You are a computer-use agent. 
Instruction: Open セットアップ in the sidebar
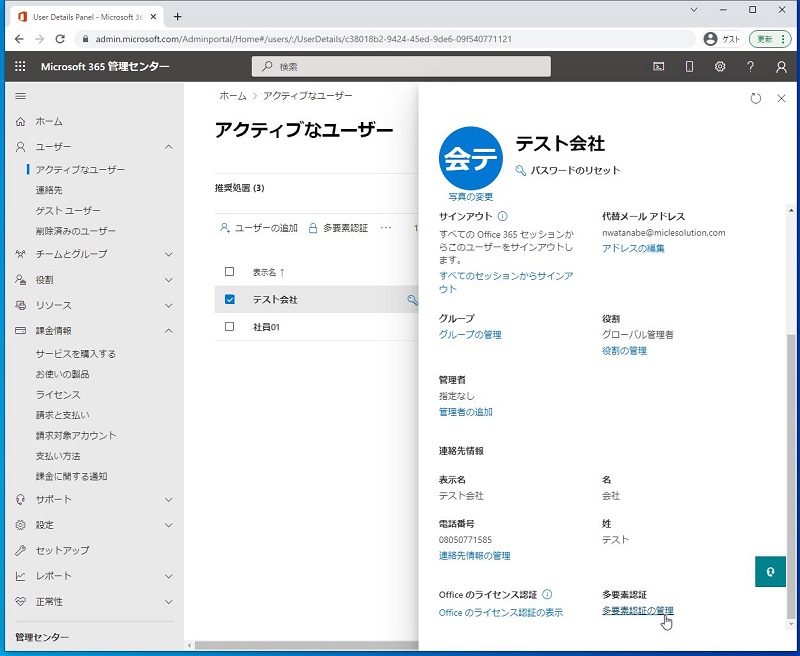(62, 550)
